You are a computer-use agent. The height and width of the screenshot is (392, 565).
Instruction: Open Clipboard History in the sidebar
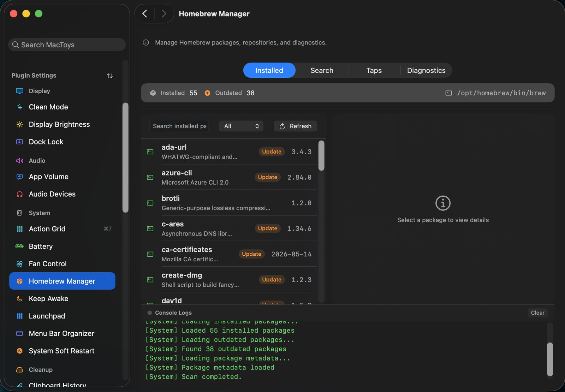62,385
